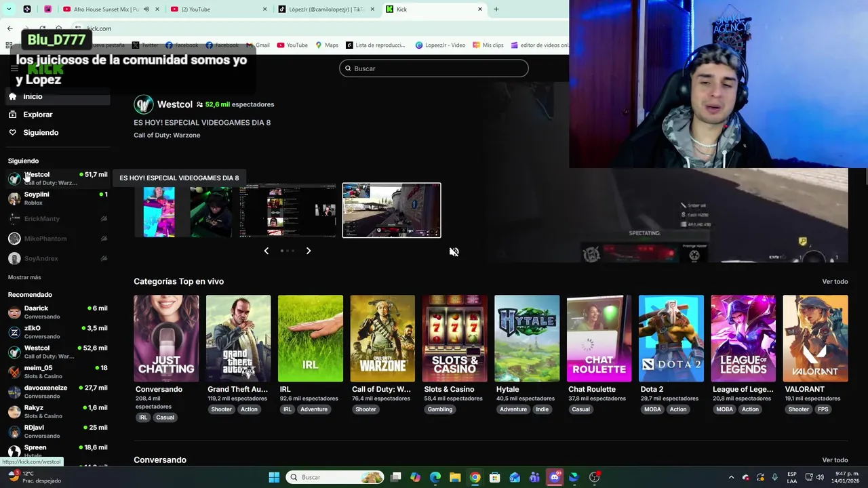Click Windows taskbar search box
The width and height of the screenshot is (868, 488).
tap(335, 477)
